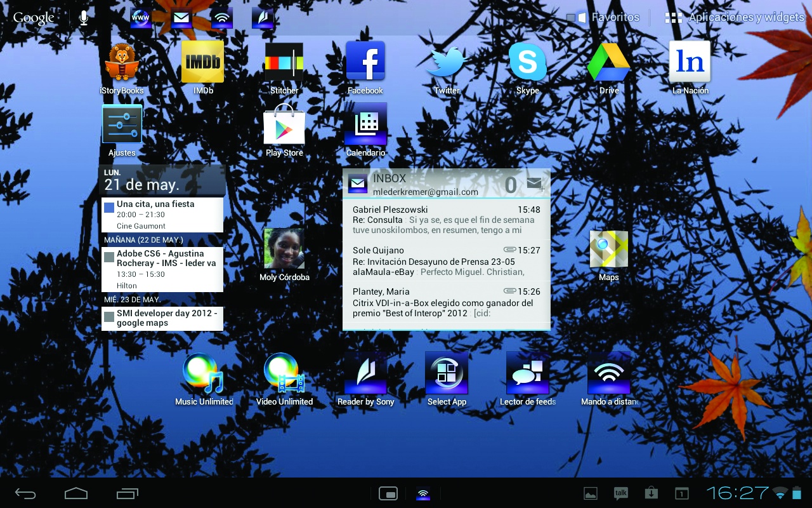Open Aplicaciones y widgets drawer
812x508 pixels.
pyautogui.click(x=735, y=18)
